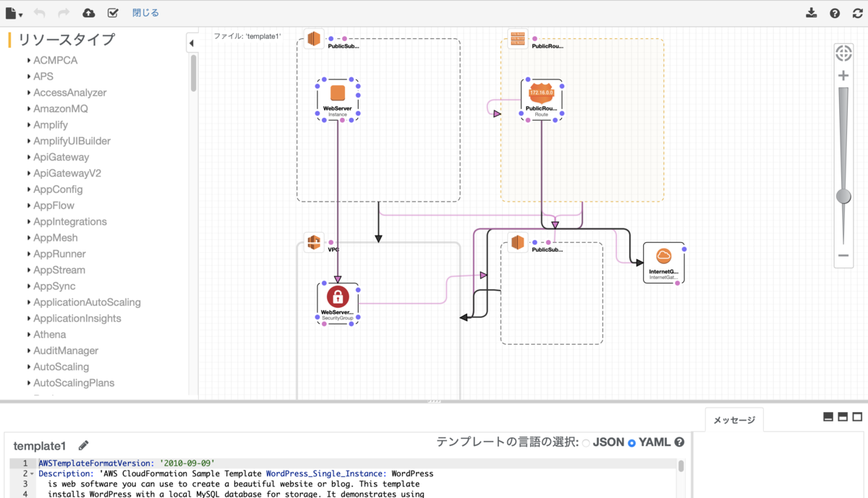Expand the ApiGateway resource category
Screen dimensions: 868x498
click(x=60, y=157)
